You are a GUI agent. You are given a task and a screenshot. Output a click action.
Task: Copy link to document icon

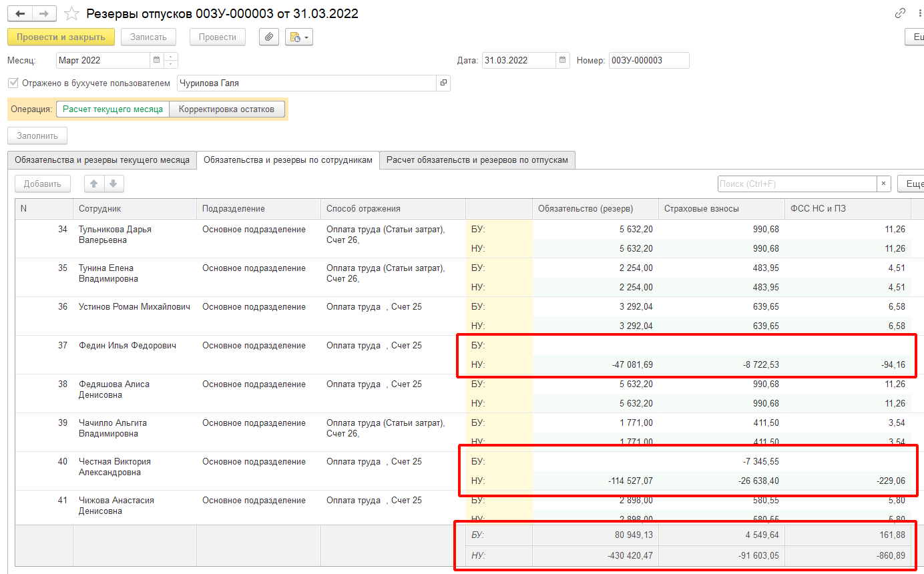tap(901, 14)
